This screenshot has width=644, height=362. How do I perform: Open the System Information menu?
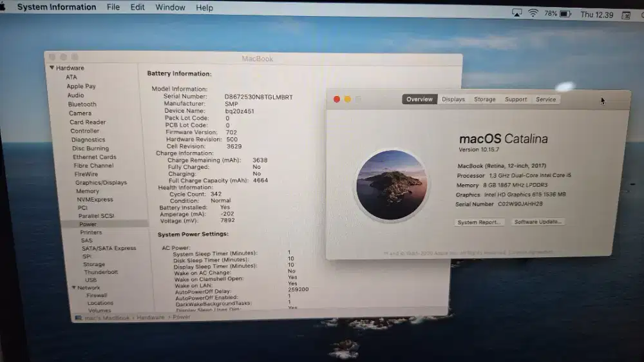click(57, 7)
